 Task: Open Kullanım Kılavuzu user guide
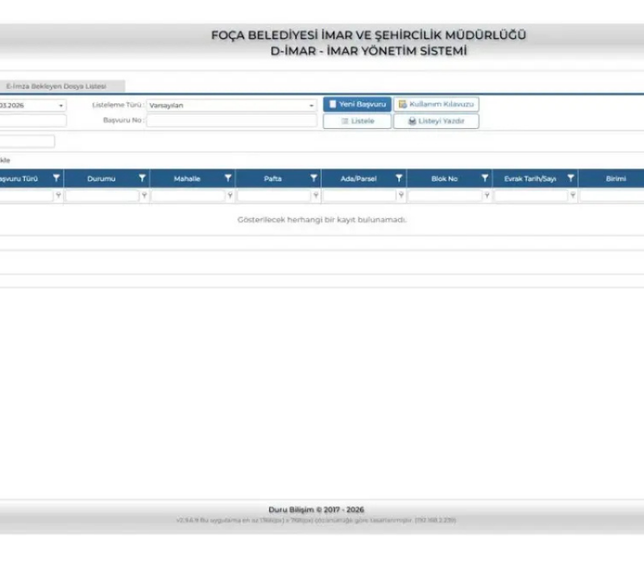tap(436, 104)
